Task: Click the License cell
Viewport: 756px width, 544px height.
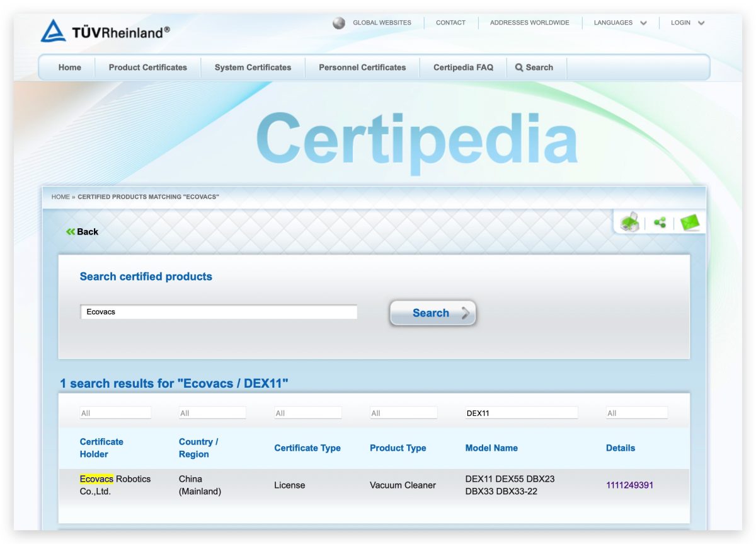Action: 290,485
